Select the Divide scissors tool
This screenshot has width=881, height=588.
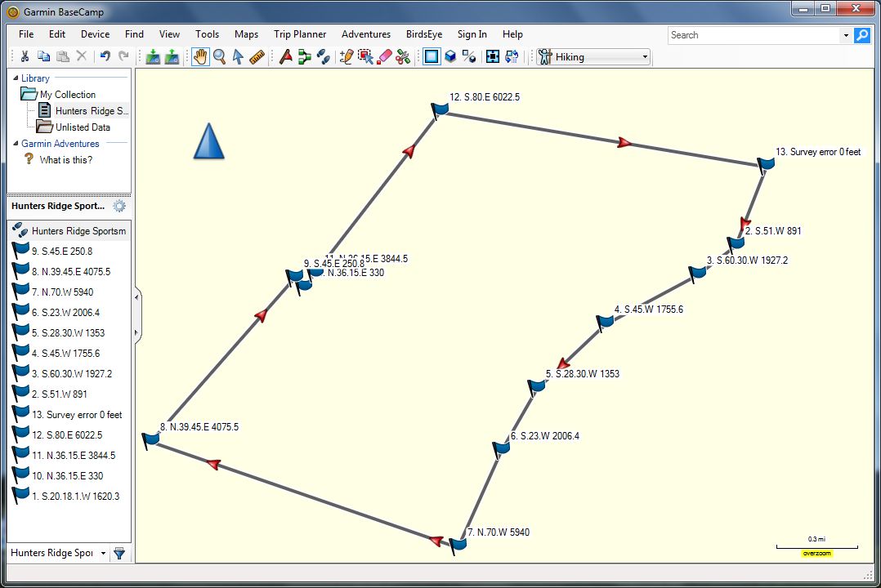[x=403, y=56]
